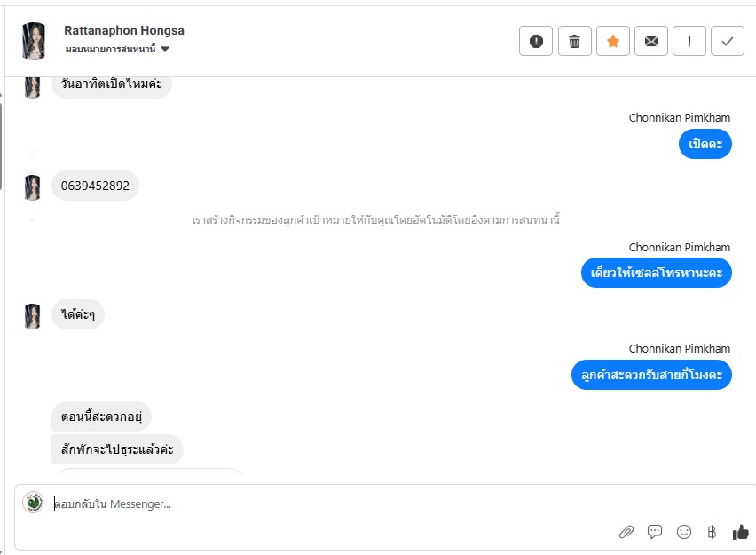Toggle the orange star follow-up flag
This screenshot has width=756, height=555.
(x=612, y=41)
